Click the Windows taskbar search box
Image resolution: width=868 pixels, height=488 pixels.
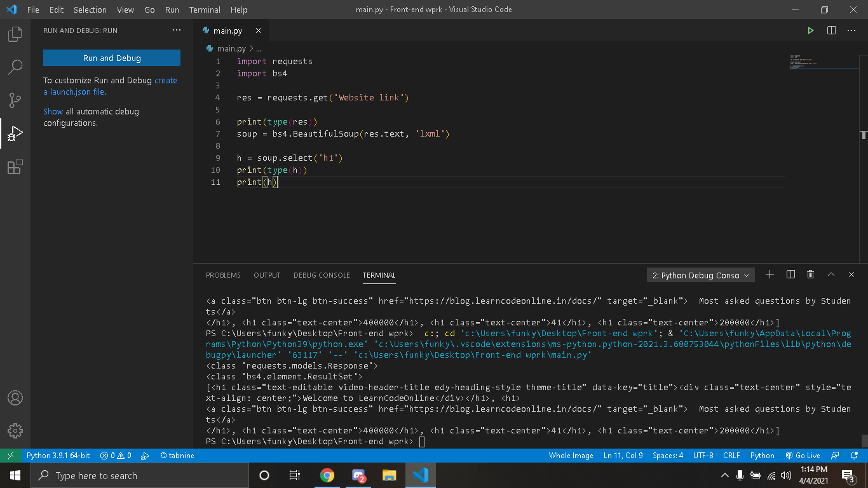pos(140,475)
